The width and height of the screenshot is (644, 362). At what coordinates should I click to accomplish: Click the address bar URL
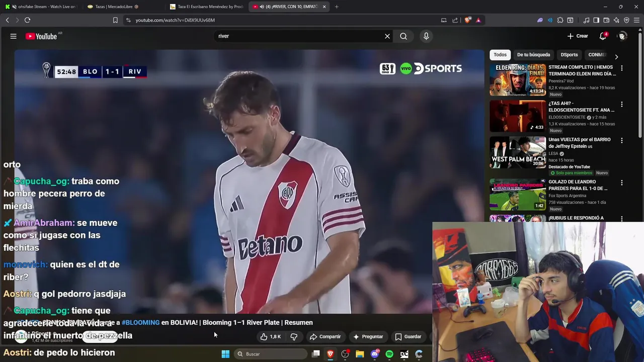click(x=175, y=20)
